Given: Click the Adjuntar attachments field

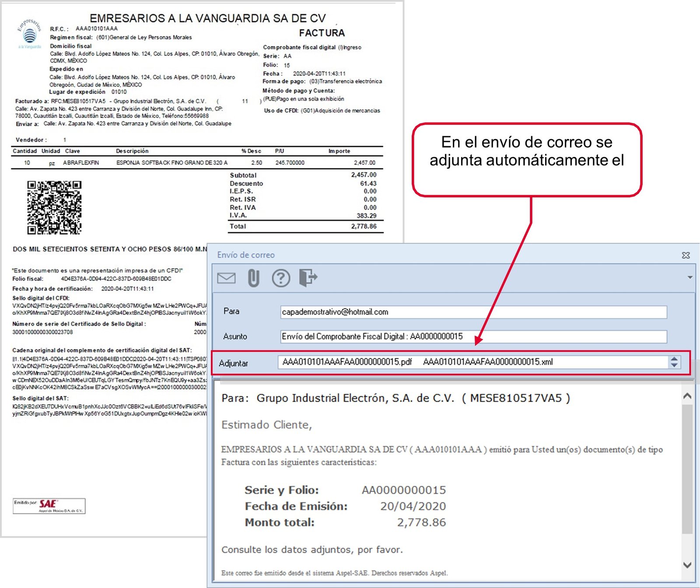Looking at the screenshot, I should (x=472, y=362).
